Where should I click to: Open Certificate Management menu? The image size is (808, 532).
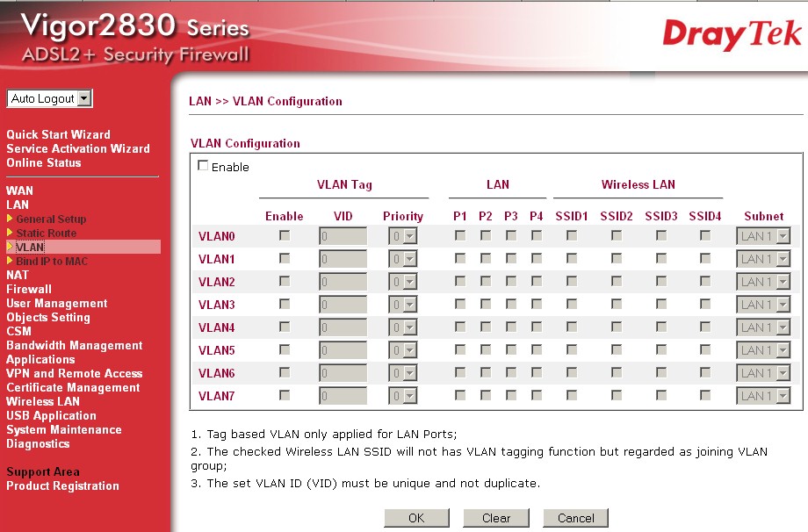point(73,387)
